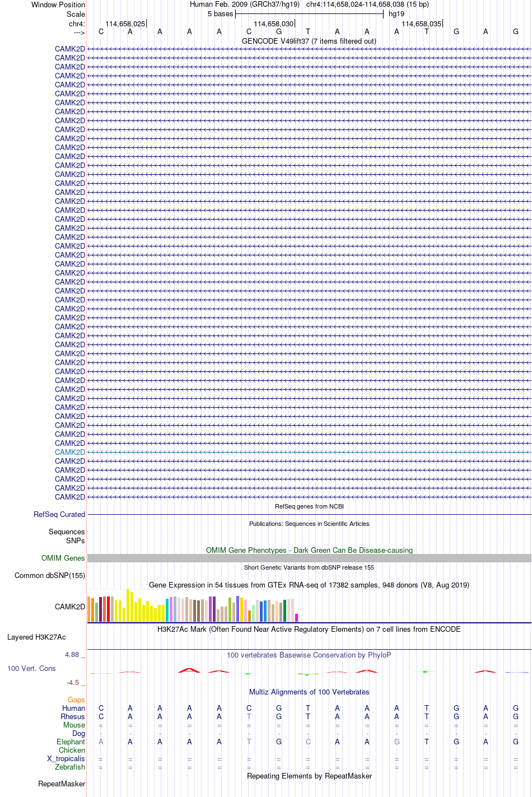Click the gray OMIM Genes item bar
This screenshot has height=797, width=532.
(x=309, y=558)
